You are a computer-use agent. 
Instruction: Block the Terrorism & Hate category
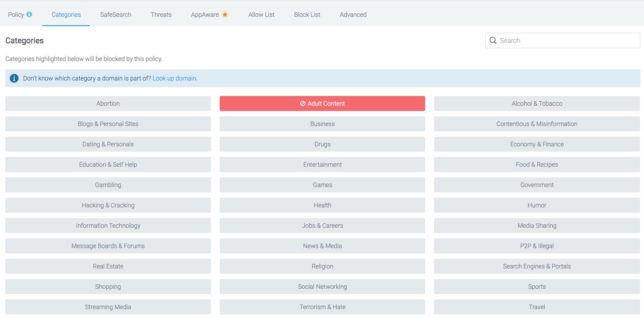pos(322,307)
